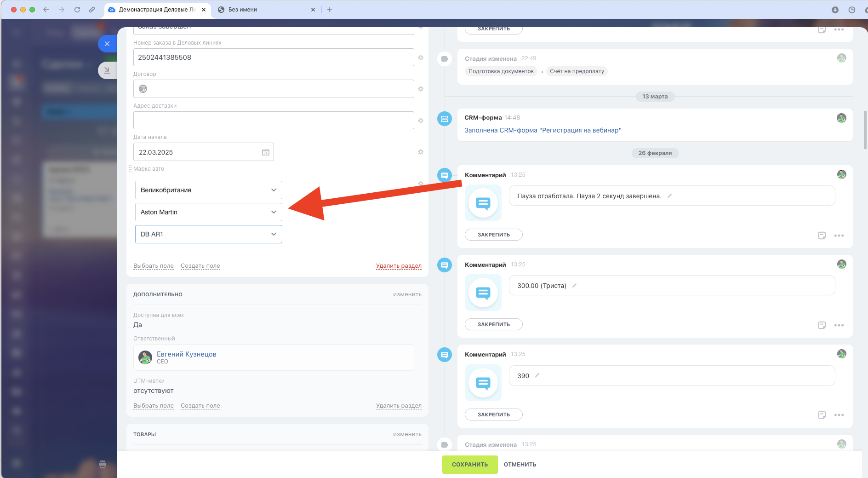Edit comment '390' with pencil icon
Screen dimensions: 868x478
pyautogui.click(x=537, y=376)
